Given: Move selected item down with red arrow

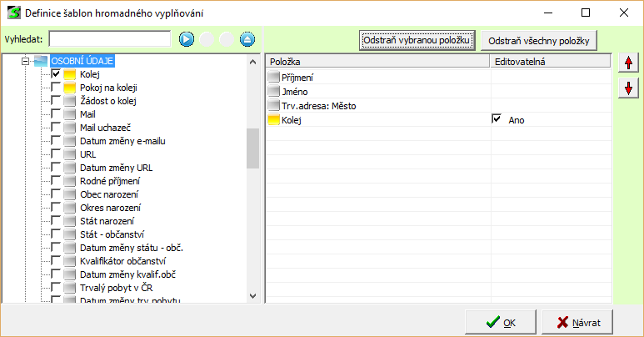Looking at the screenshot, I should coord(628,88).
